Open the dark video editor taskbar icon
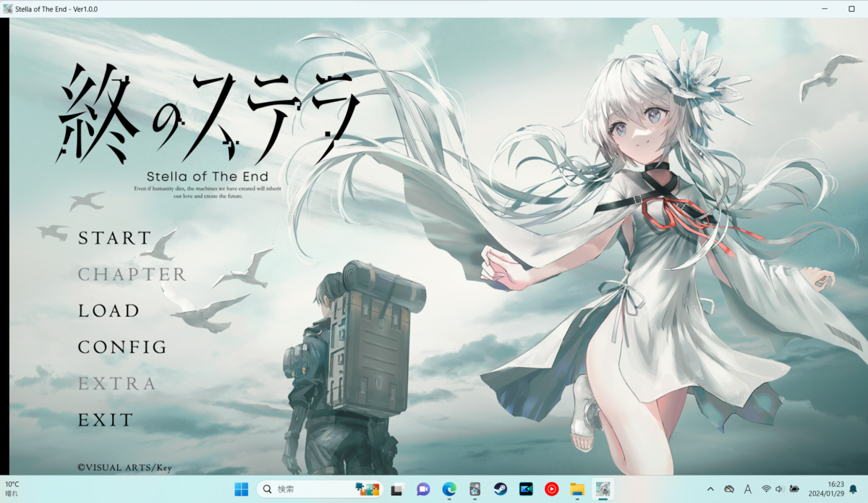The height and width of the screenshot is (503, 868). (x=526, y=489)
